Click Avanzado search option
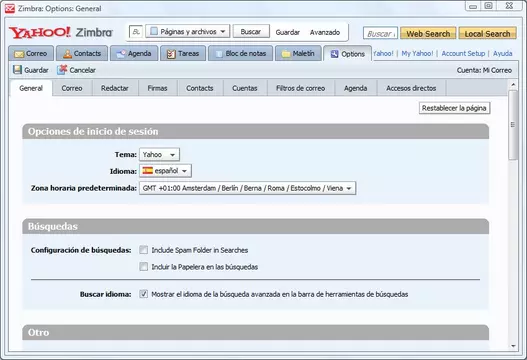This screenshot has width=527, height=360. (325, 32)
